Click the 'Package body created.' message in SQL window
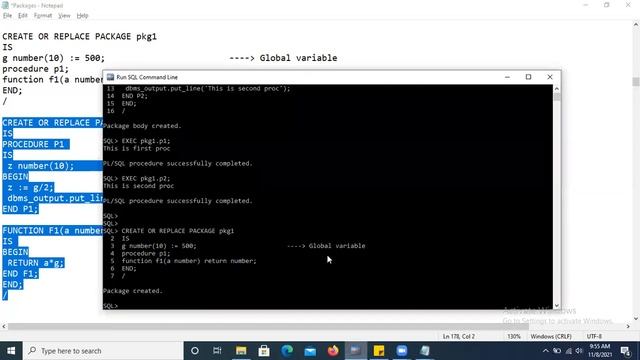 (142, 126)
